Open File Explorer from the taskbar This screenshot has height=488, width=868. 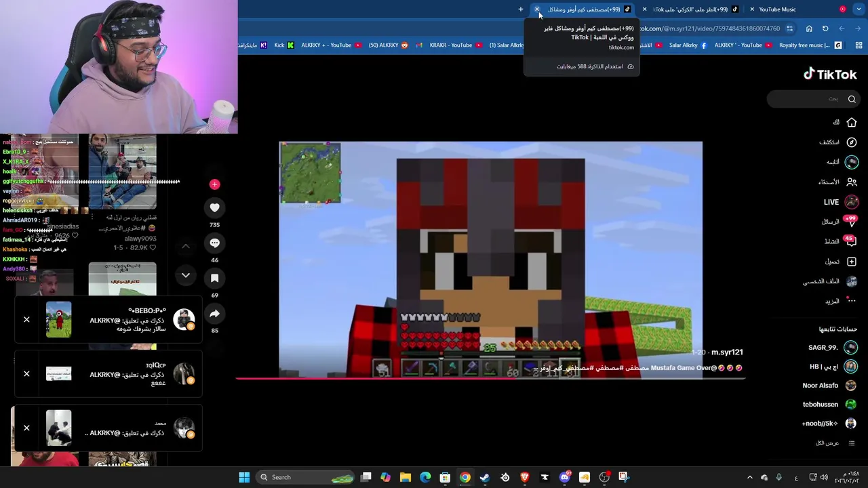pos(406,477)
